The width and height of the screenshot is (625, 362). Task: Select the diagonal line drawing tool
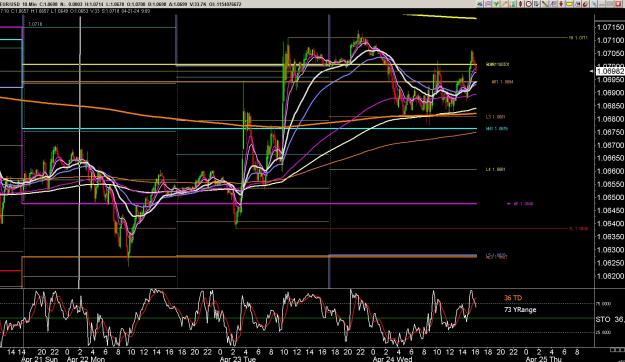point(544,4)
